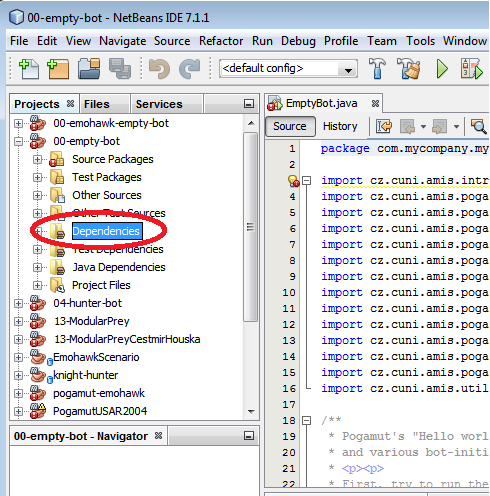Click the Projects tree scroll down arrow
490x496 pixels.
coord(251,412)
